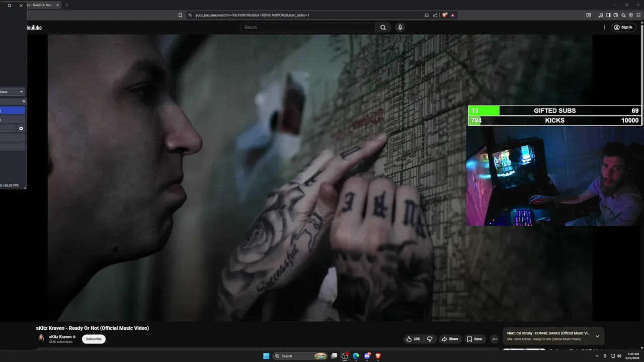Open the OBS dropdown ending in 'rave'
644x362 pixels.
(x=12, y=92)
